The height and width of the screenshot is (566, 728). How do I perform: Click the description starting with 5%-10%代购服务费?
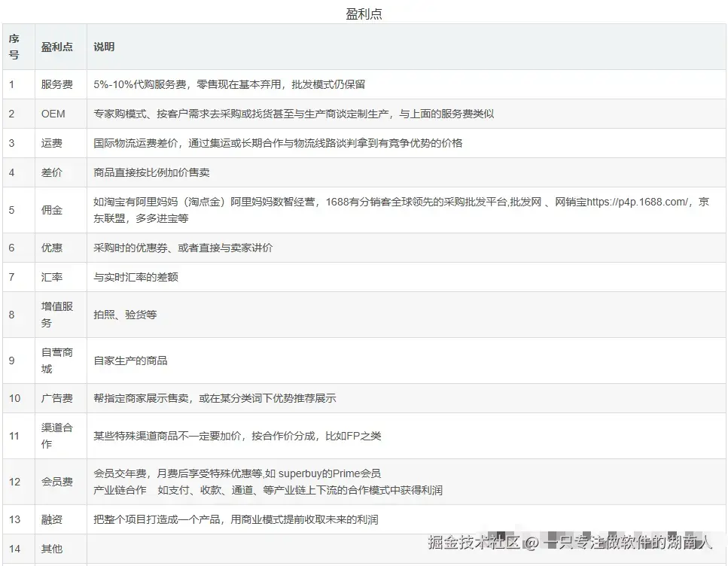[230, 84]
